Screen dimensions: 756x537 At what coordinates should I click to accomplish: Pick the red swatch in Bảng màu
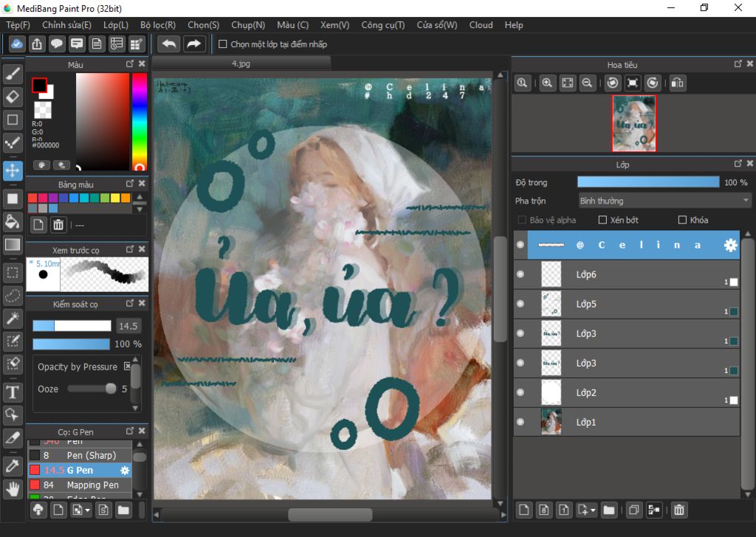click(x=32, y=198)
